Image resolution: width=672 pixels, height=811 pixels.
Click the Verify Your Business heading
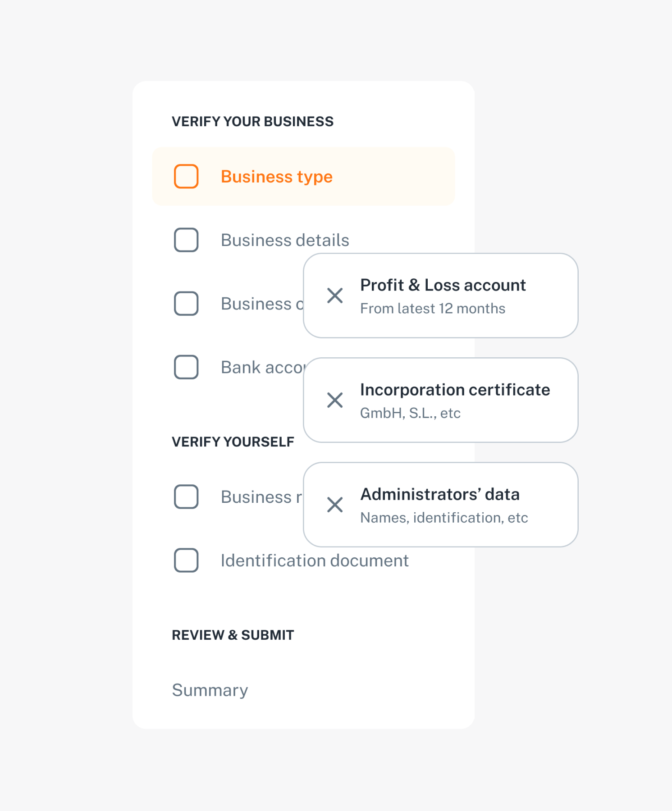click(x=252, y=122)
